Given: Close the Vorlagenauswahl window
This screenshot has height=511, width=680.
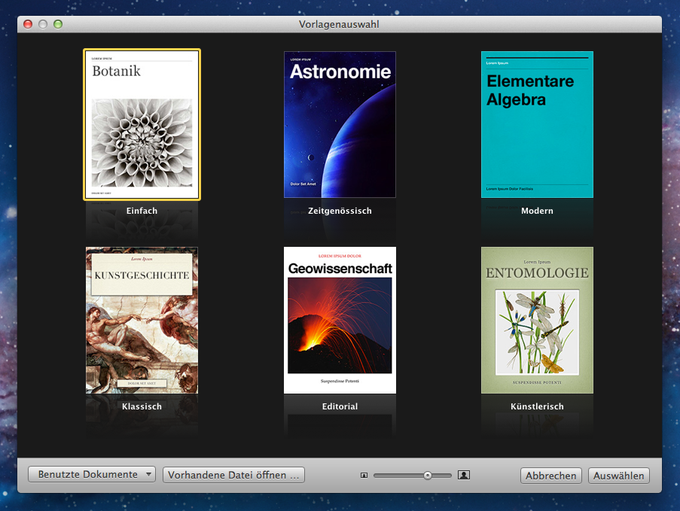Looking at the screenshot, I should [28, 24].
